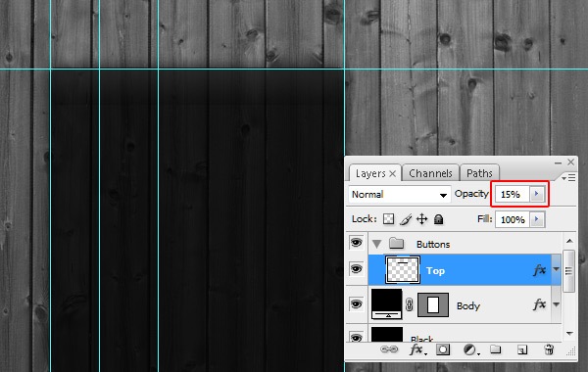Viewport: 588px width, 372px height.
Task: Create a new layer
Action: (x=522, y=349)
